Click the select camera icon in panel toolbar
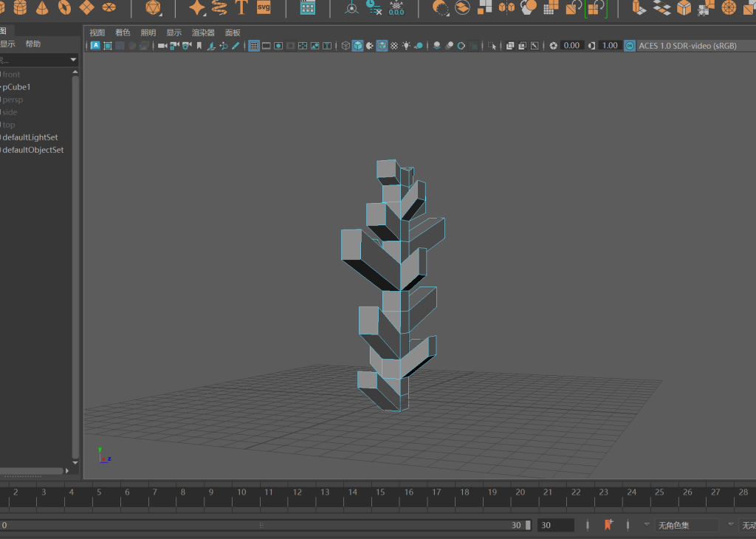This screenshot has height=539, width=756. [x=162, y=46]
